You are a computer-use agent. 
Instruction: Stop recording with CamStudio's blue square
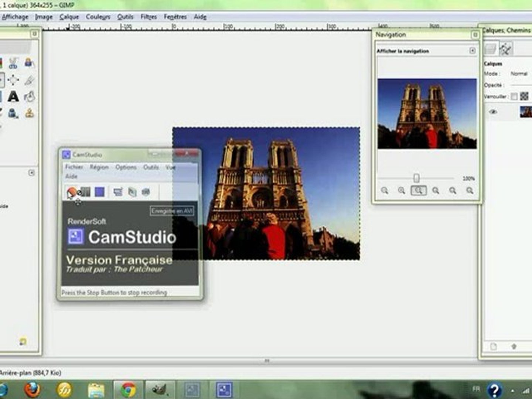pos(99,192)
